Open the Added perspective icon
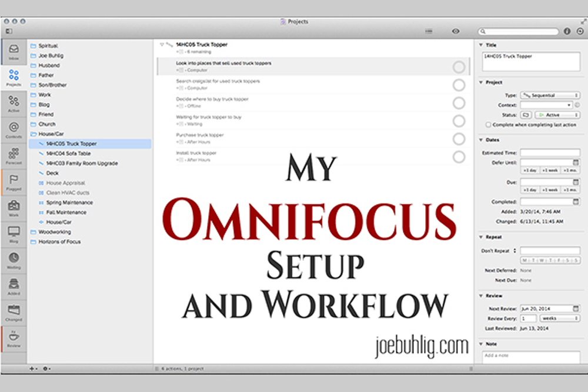 tap(14, 286)
